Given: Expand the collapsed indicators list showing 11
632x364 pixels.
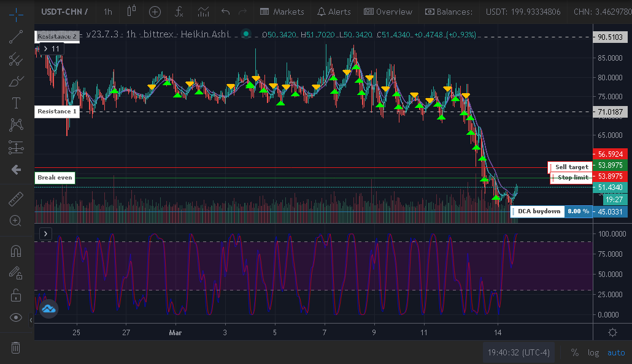Looking at the screenshot, I should [51, 49].
